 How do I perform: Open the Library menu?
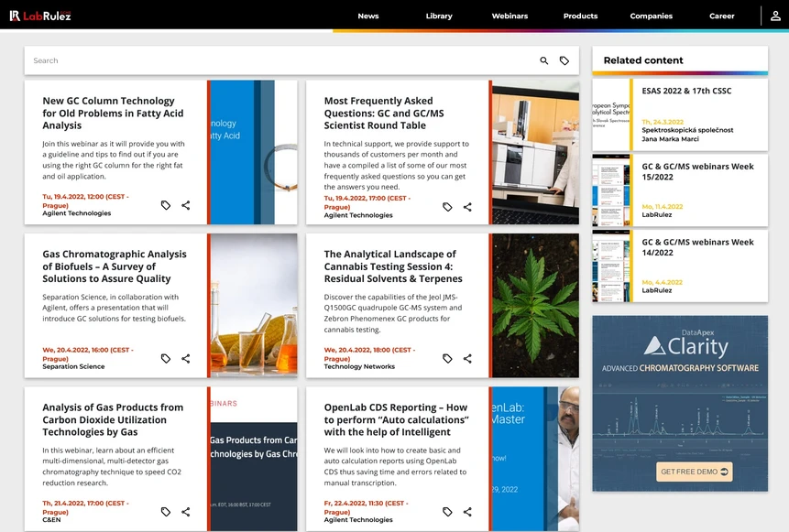click(439, 16)
